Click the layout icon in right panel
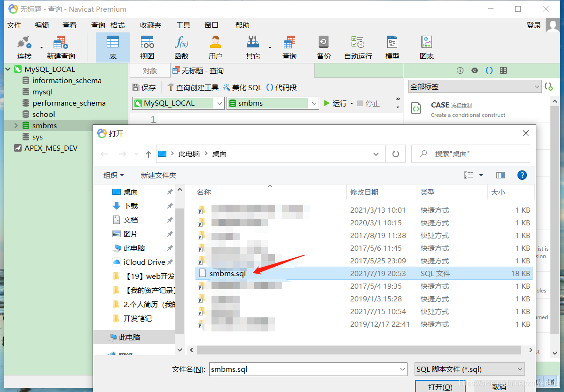 503,70
